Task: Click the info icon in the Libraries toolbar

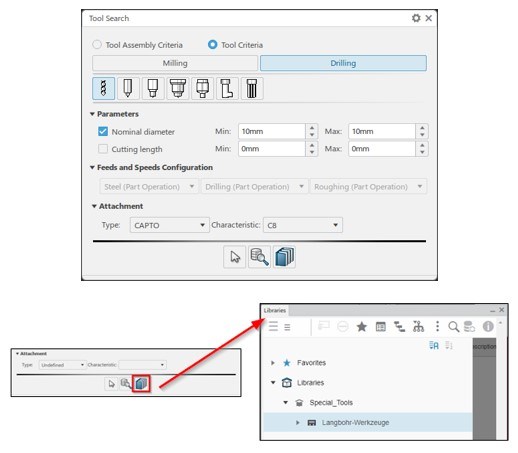Action: point(488,326)
